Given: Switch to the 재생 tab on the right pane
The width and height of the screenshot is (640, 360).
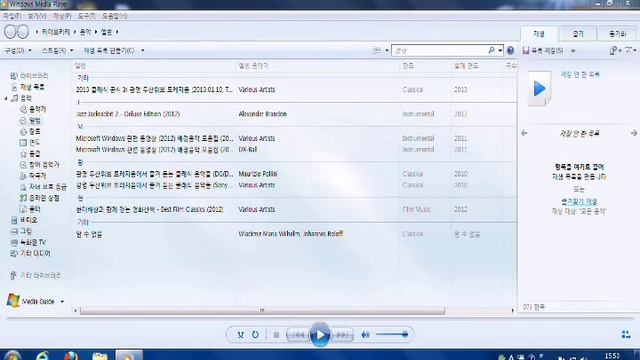Looking at the screenshot, I should tap(539, 33).
